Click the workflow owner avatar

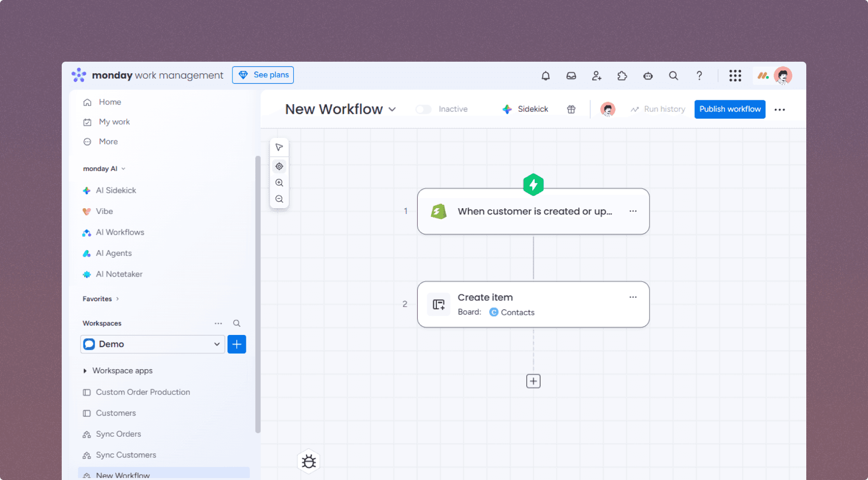pos(608,109)
